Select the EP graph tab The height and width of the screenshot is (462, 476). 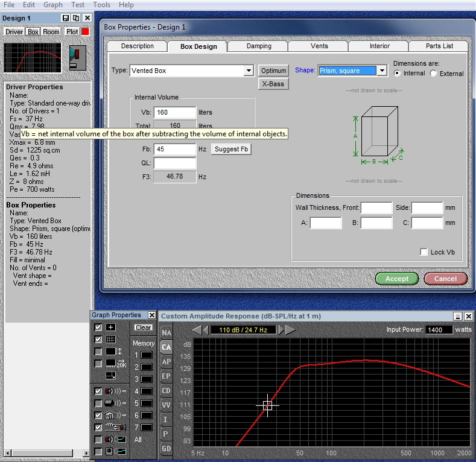tap(167, 376)
